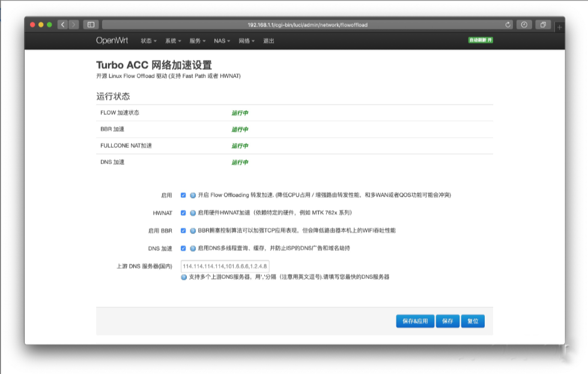Click the upstream DNS server input field
This screenshot has width=588, height=374.
pos(224,266)
